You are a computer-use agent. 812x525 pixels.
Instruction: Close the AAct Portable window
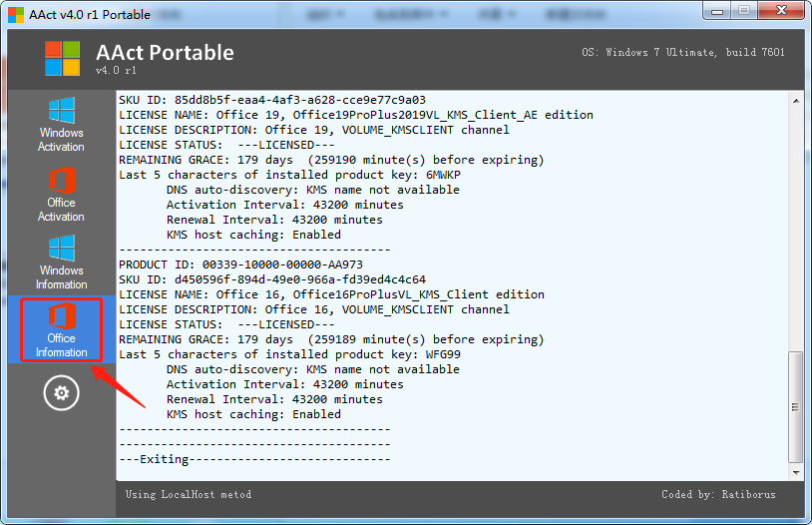pyautogui.click(x=781, y=11)
